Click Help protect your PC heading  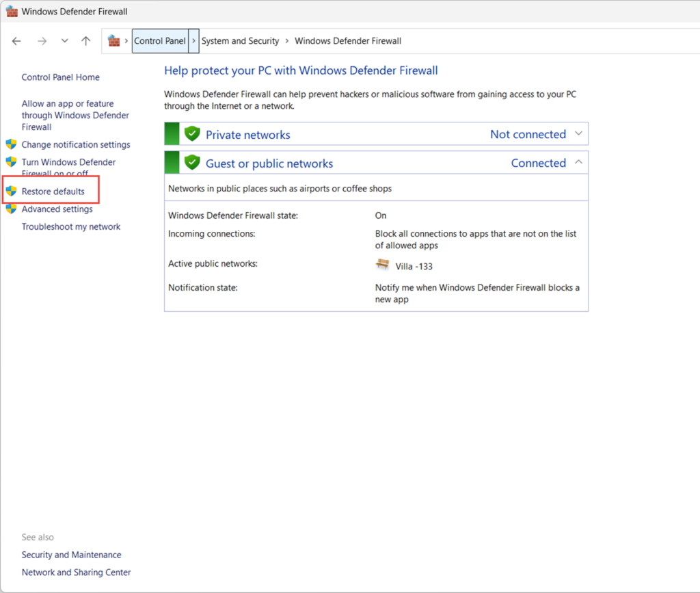coord(301,70)
